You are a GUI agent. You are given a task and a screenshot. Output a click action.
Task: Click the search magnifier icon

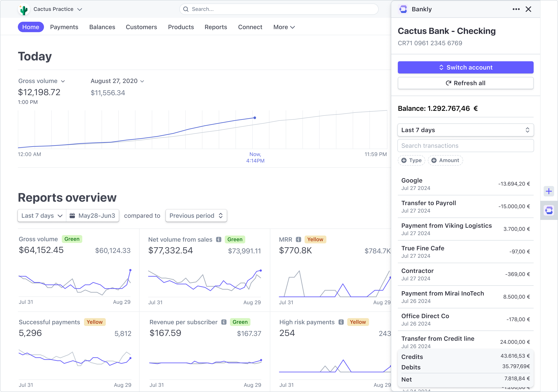click(x=186, y=9)
